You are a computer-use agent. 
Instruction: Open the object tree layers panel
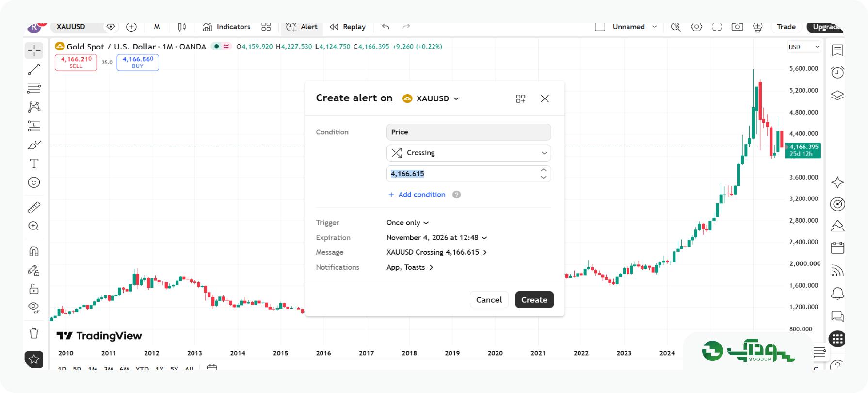(x=837, y=95)
